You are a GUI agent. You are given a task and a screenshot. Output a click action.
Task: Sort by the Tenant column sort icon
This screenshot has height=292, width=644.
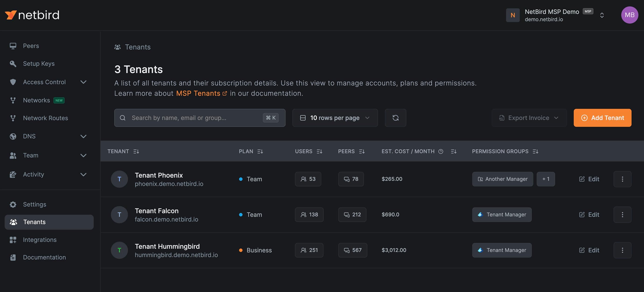click(x=136, y=151)
